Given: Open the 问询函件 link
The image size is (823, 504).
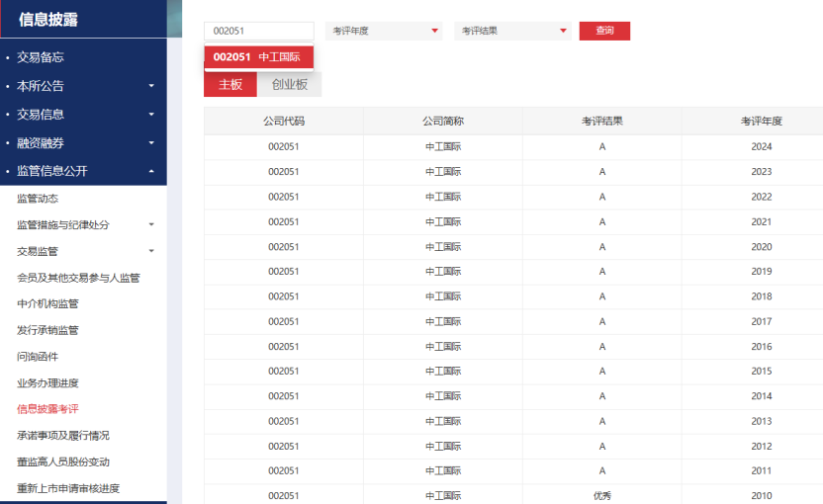Looking at the screenshot, I should 38,356.
